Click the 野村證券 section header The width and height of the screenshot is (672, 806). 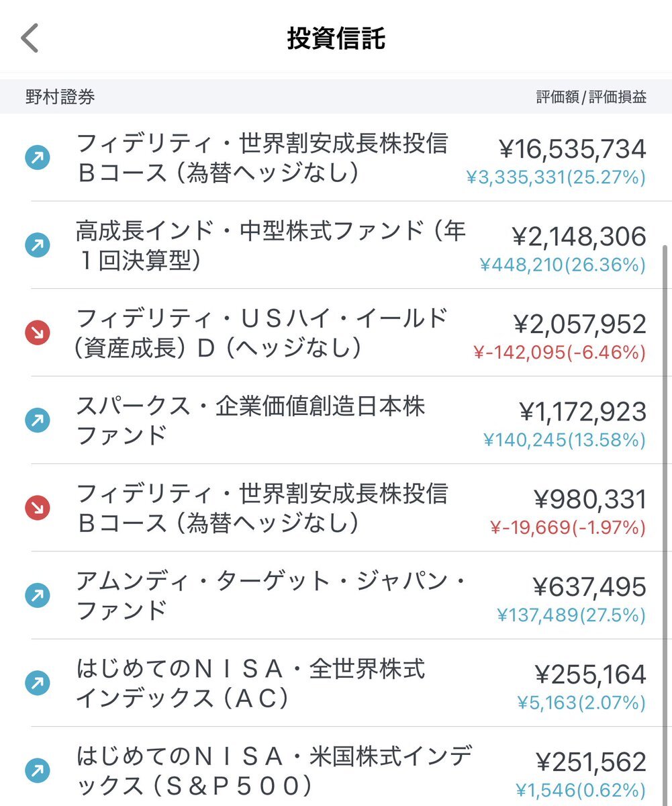pos(60,97)
